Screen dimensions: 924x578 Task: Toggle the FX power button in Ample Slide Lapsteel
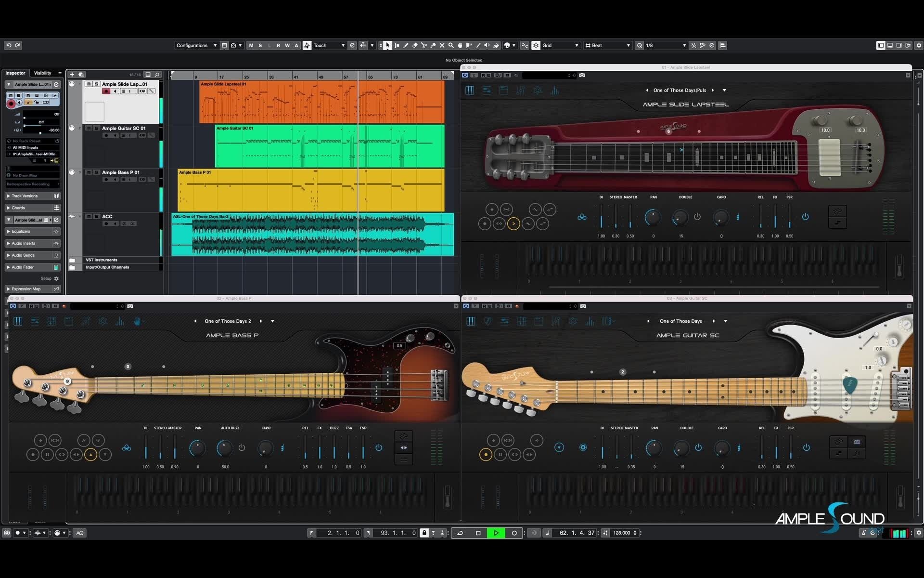[805, 217]
